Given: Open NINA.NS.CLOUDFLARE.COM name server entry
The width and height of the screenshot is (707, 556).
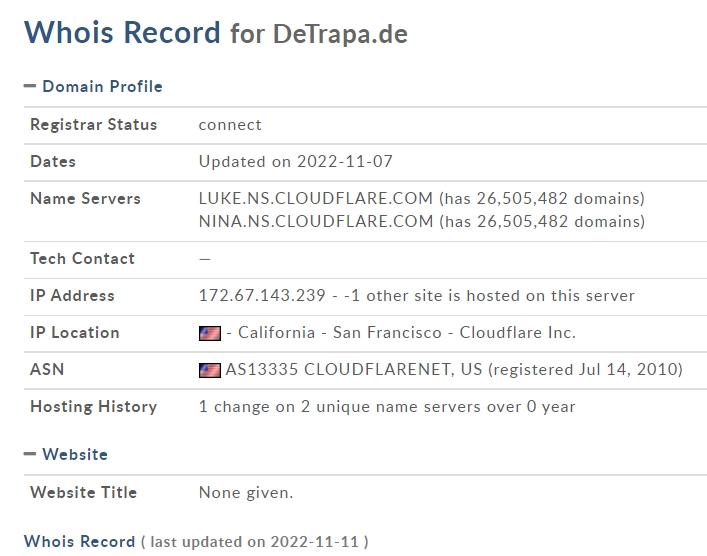Looking at the screenshot, I should (316, 221).
